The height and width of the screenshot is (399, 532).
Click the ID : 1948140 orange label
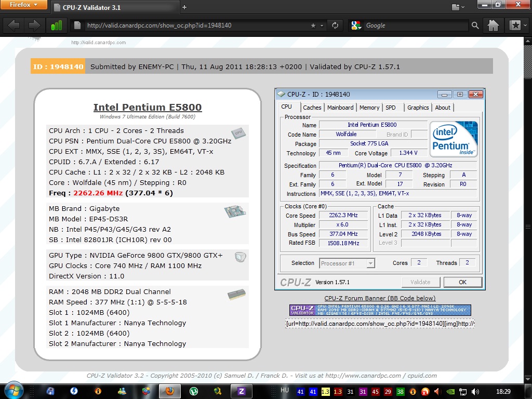tap(58, 66)
